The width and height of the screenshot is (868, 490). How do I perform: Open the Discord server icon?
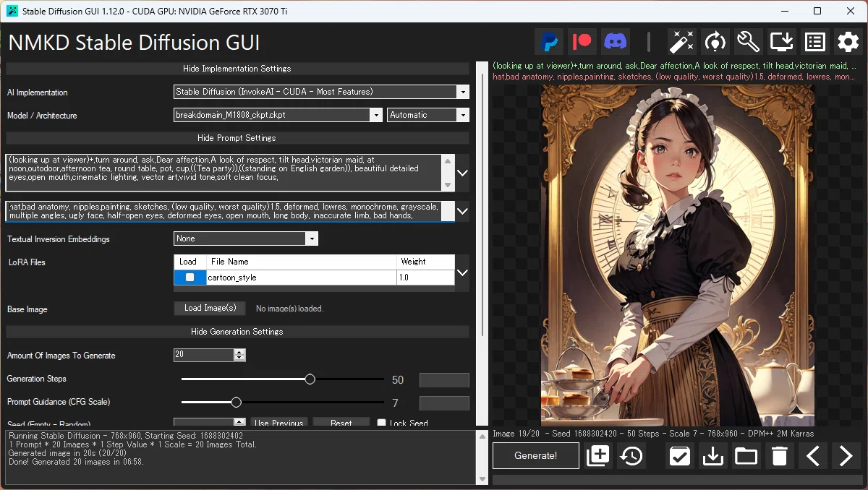click(616, 42)
